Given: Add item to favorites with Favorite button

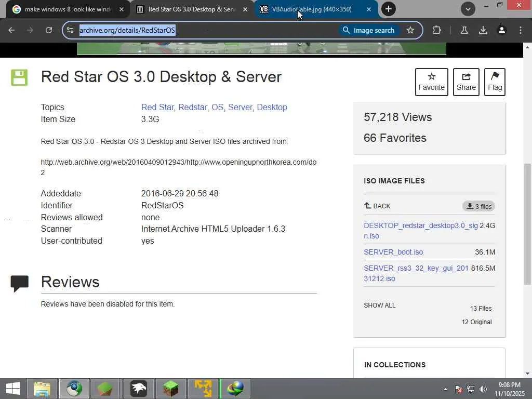Looking at the screenshot, I should point(432,82).
